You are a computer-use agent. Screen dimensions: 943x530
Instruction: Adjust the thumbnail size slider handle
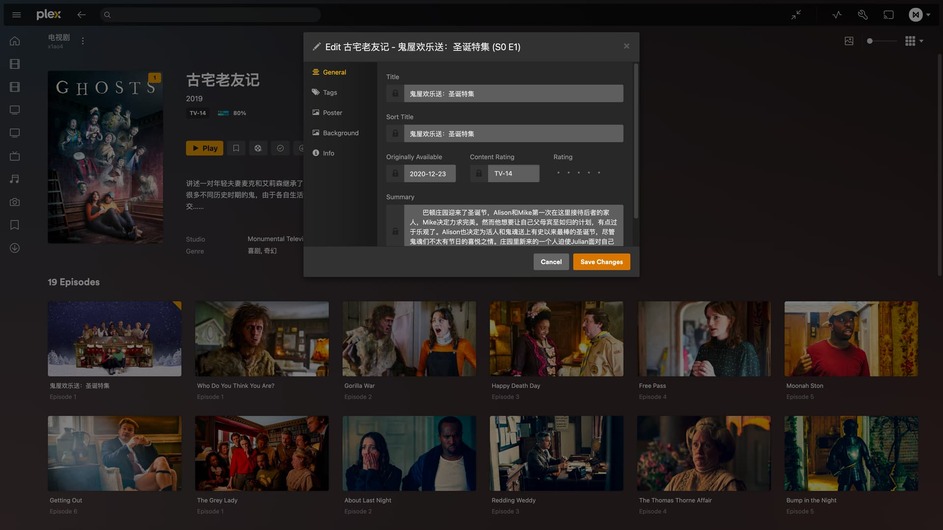pyautogui.click(x=870, y=41)
